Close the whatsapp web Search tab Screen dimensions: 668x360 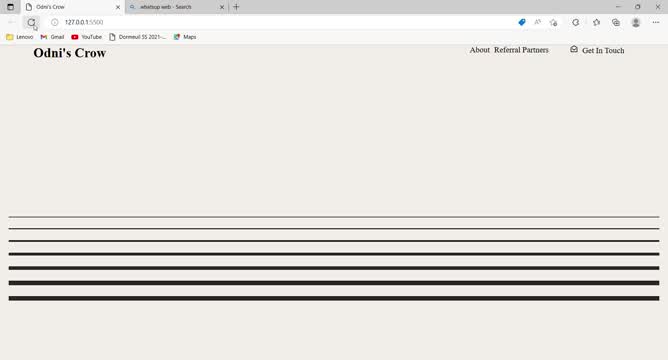(x=222, y=7)
